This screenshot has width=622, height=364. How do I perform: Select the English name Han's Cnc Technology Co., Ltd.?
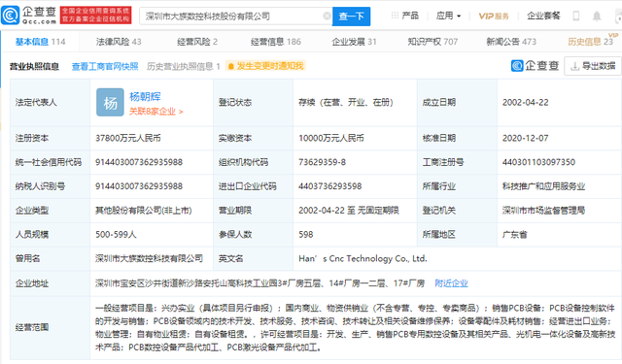[363, 258]
